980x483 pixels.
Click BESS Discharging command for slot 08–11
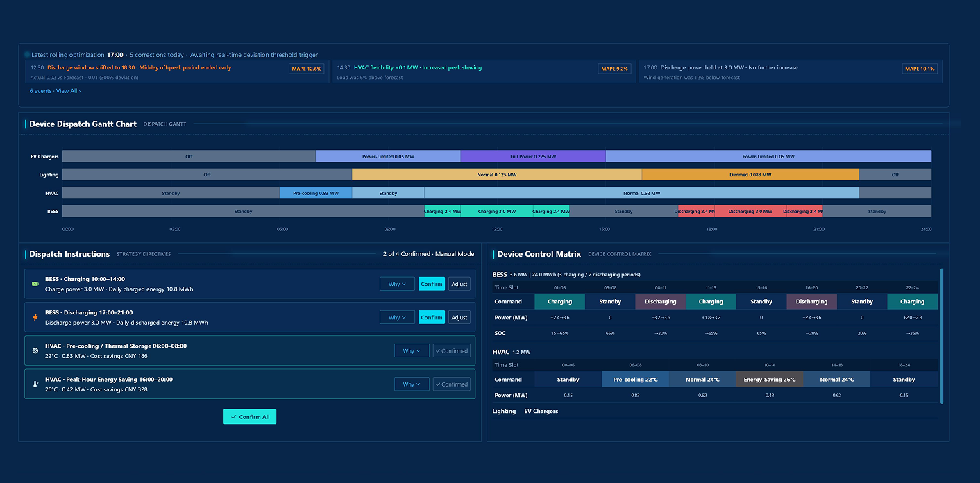pos(660,301)
